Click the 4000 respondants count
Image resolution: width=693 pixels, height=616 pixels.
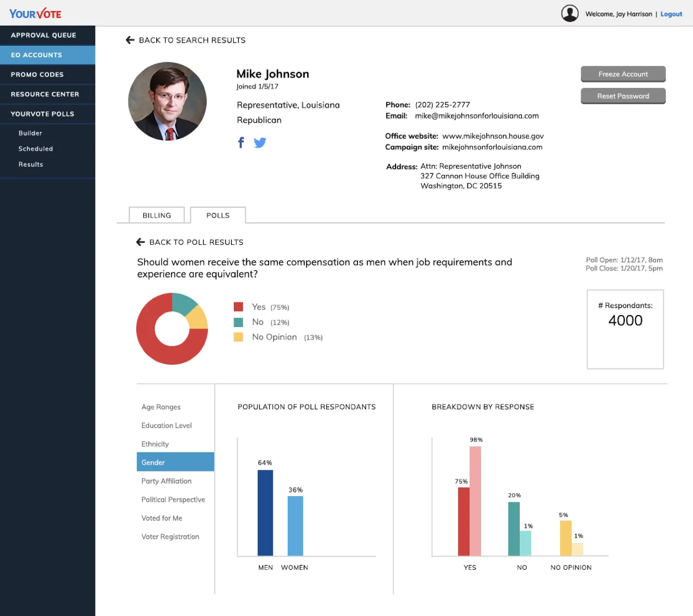pos(625,321)
